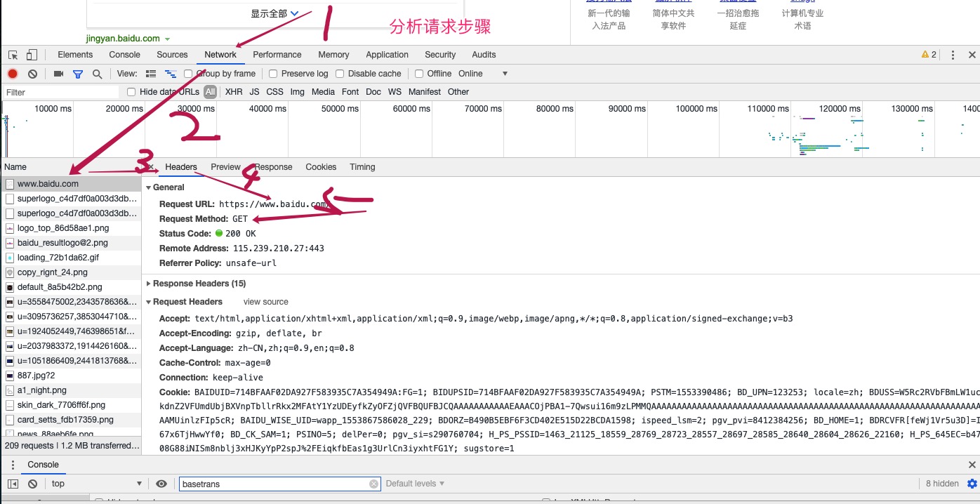Viewport: 980px width, 504px height.
Task: Select the 887.jpg?2 request
Action: (71, 376)
